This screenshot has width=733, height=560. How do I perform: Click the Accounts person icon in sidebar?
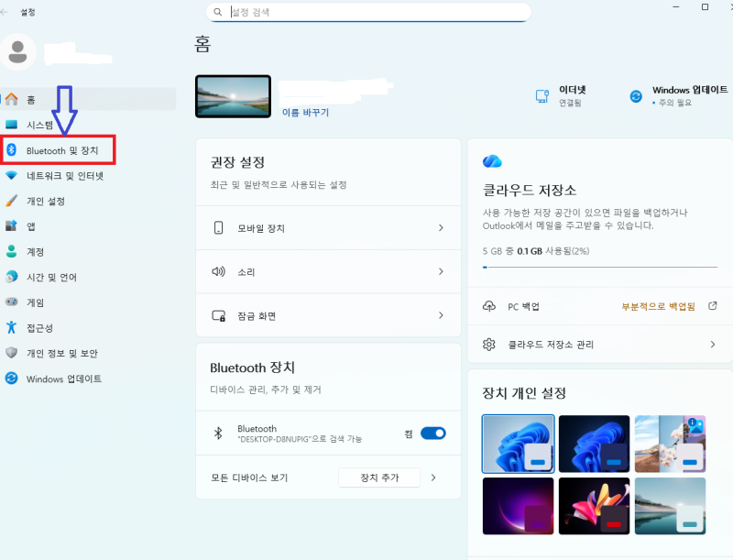point(11,251)
